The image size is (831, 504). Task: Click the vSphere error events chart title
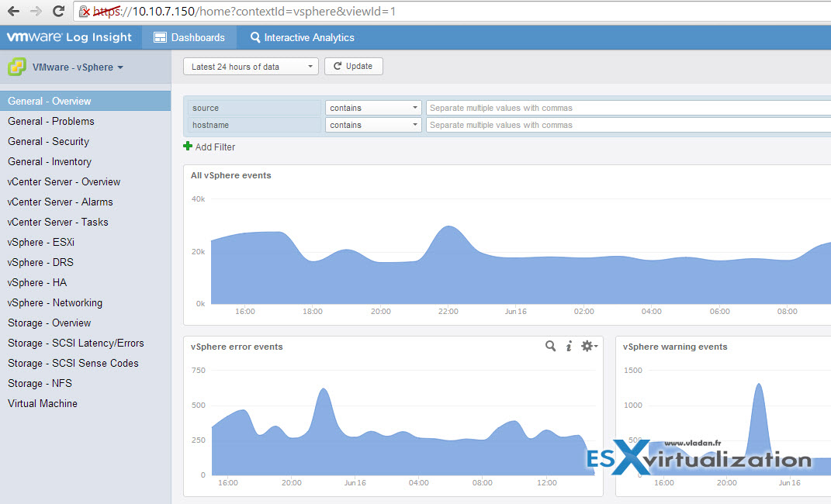point(237,347)
